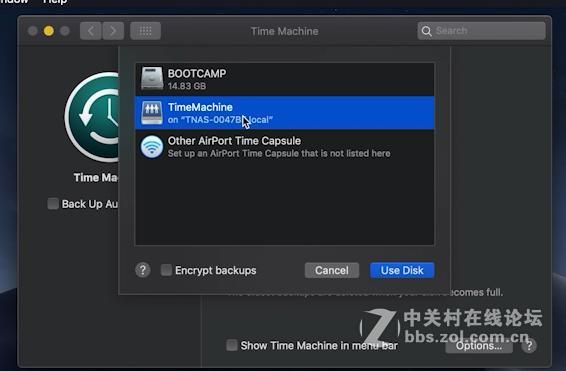Select Other AirPort Time Capsule row
This screenshot has width=566, height=371.
pyautogui.click(x=285, y=147)
